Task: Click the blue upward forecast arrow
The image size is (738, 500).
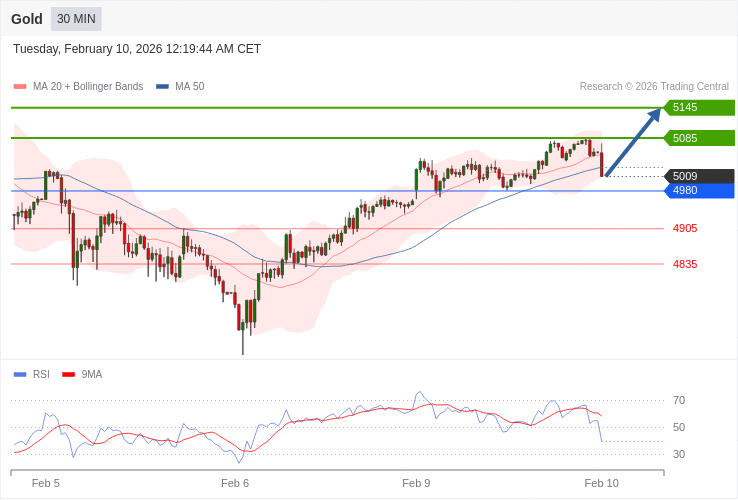Action: [x=633, y=142]
